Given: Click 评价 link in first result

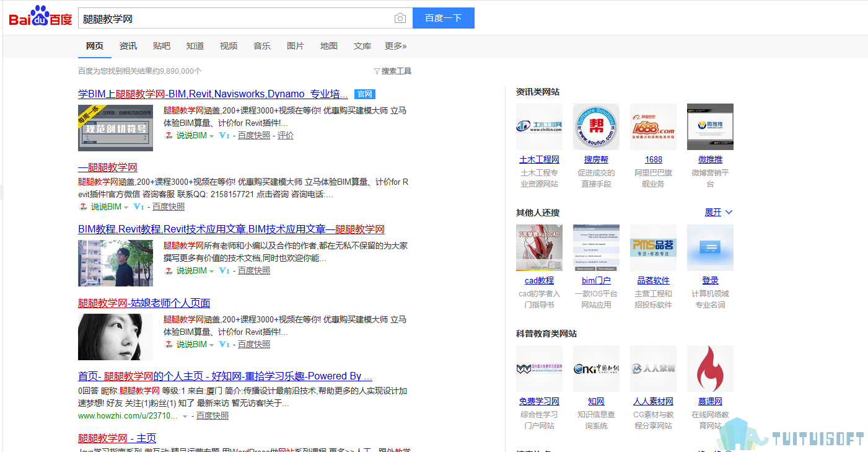Looking at the screenshot, I should (286, 135).
